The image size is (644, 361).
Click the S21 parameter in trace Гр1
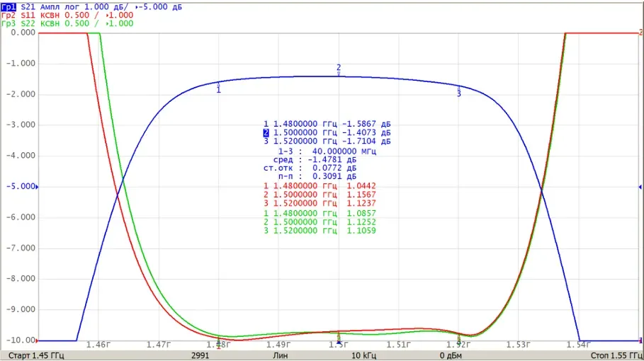(28, 7)
